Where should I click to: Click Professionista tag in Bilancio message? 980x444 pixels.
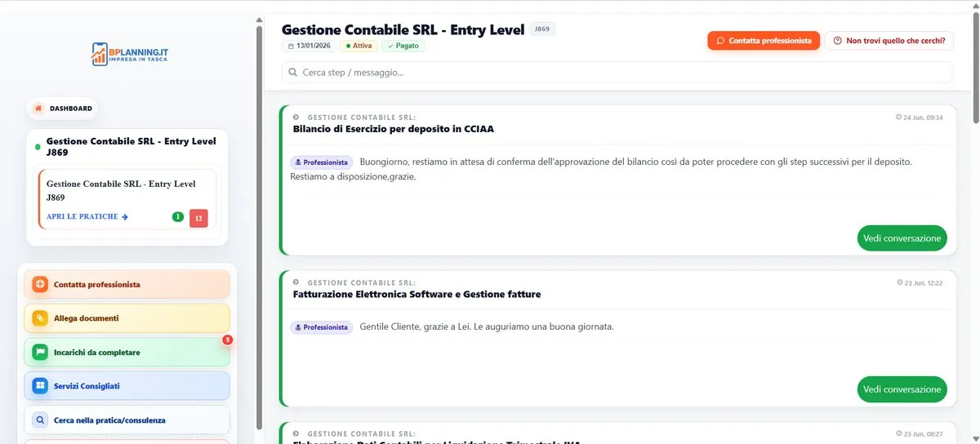click(x=322, y=162)
